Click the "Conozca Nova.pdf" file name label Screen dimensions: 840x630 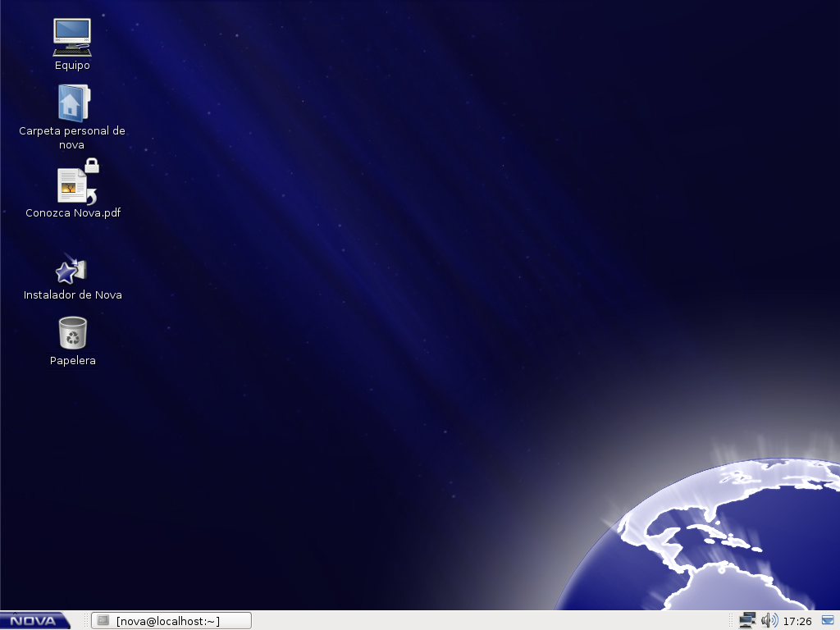tap(73, 213)
